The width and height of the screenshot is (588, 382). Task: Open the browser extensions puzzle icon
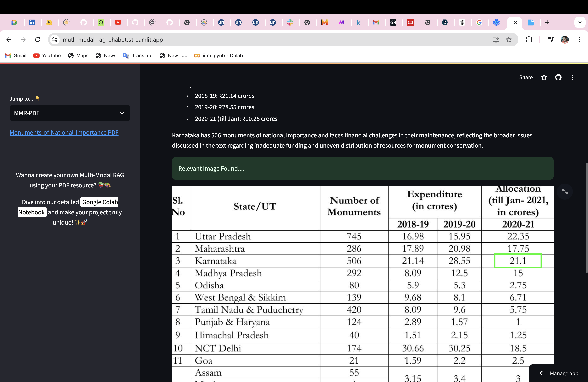tap(529, 40)
